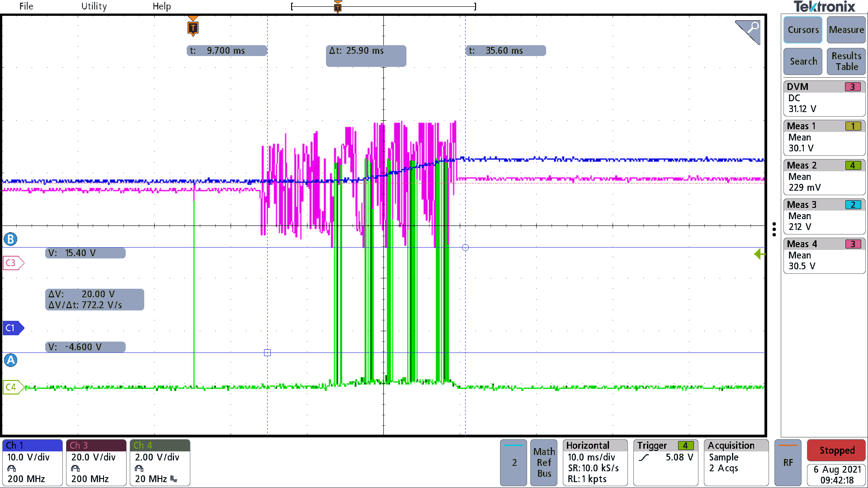This screenshot has height=488, width=868.
Task: Click the Stopped run/stop button
Action: pos(836,450)
